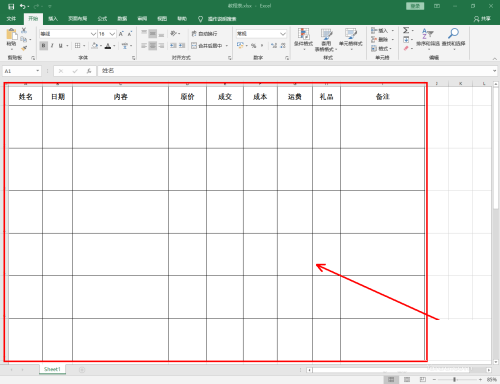Viewport: 500px width, 384px height.
Task: Switch to the Insert (插入) tab
Action: [53, 19]
